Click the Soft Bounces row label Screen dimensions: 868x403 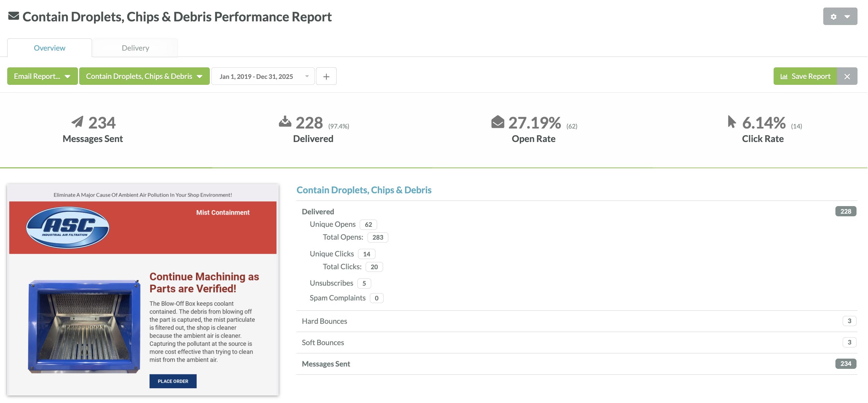(x=323, y=342)
